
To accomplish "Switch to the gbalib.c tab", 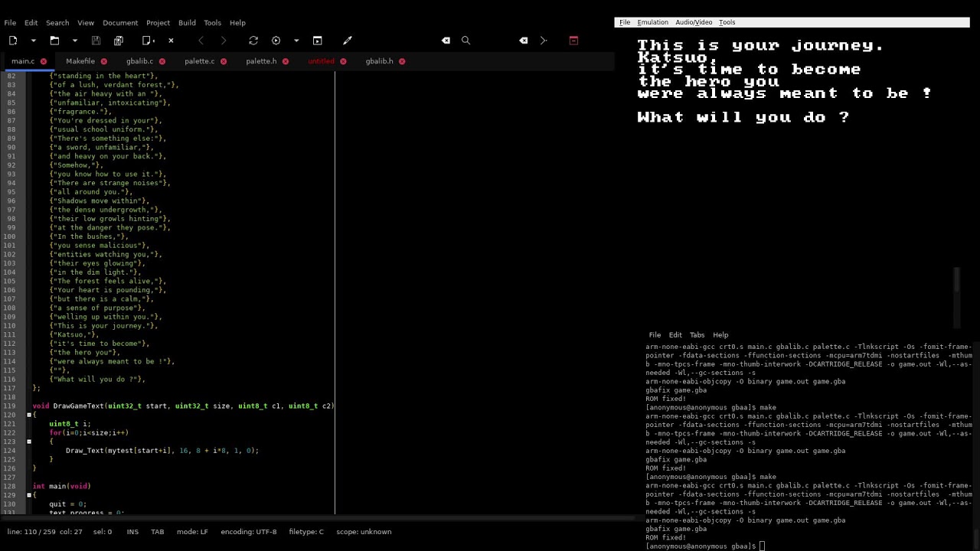I will [x=139, y=61].
